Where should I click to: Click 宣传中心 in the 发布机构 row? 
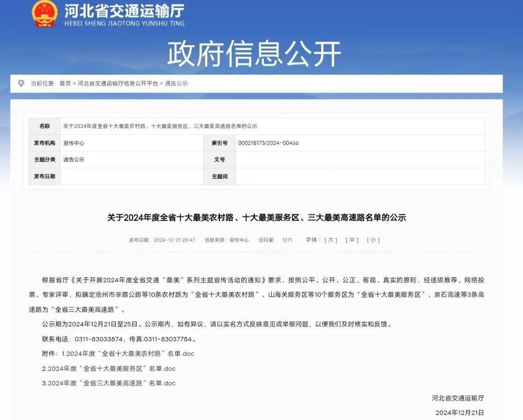(x=74, y=143)
